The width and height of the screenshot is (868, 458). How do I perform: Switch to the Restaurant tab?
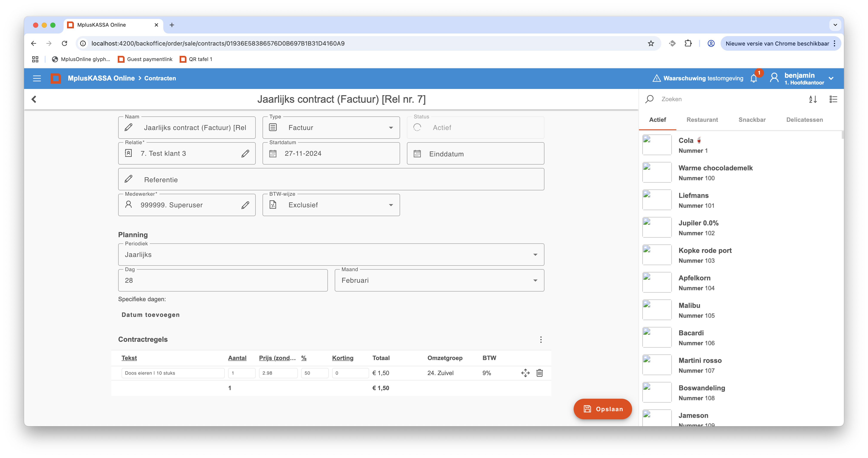point(702,120)
